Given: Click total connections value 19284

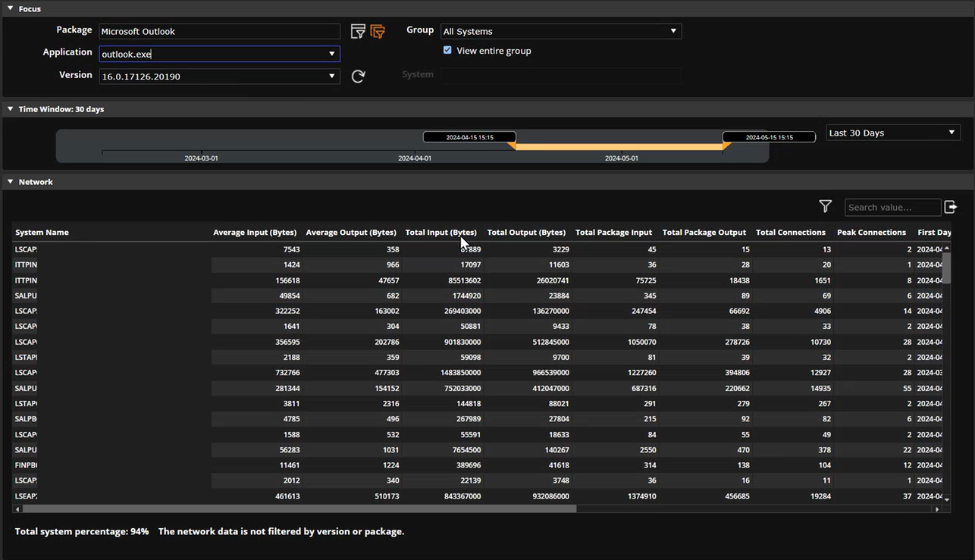Looking at the screenshot, I should pyautogui.click(x=820, y=496).
